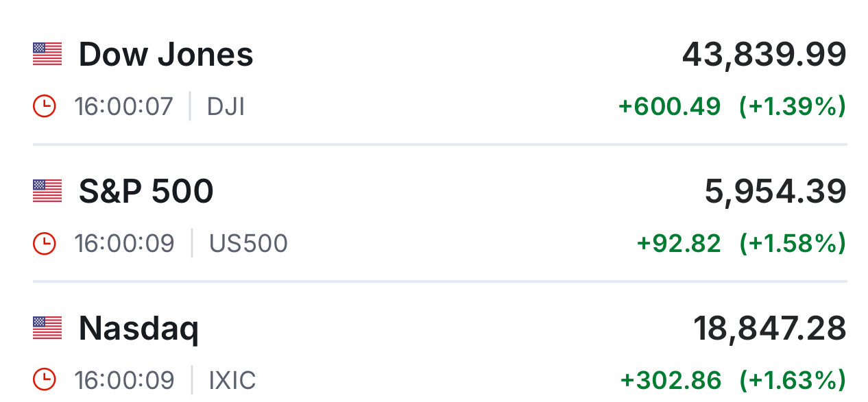The height and width of the screenshot is (402, 868).
Task: Click the IXIC ticker symbol
Action: click(x=232, y=380)
